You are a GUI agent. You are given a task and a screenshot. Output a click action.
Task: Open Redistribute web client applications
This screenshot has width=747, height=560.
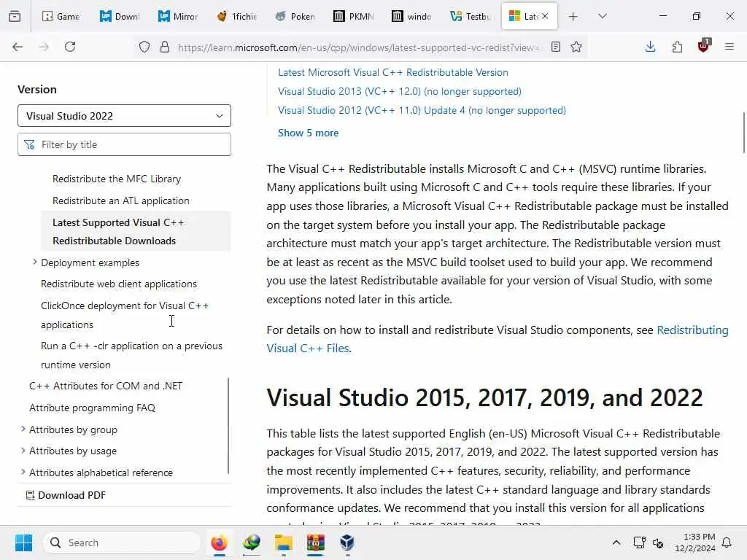pos(119,284)
